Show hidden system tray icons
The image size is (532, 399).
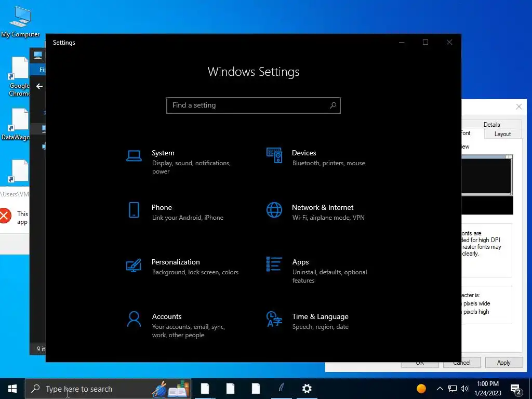(x=440, y=389)
